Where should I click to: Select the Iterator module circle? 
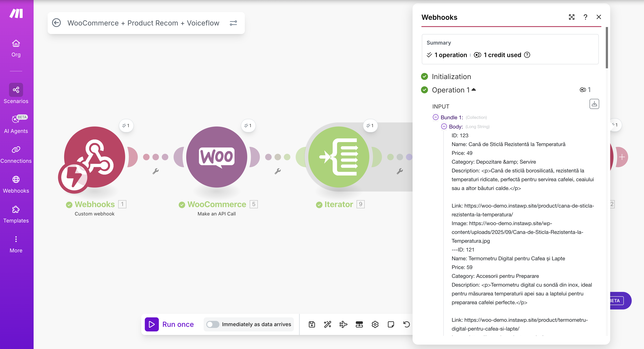339,157
